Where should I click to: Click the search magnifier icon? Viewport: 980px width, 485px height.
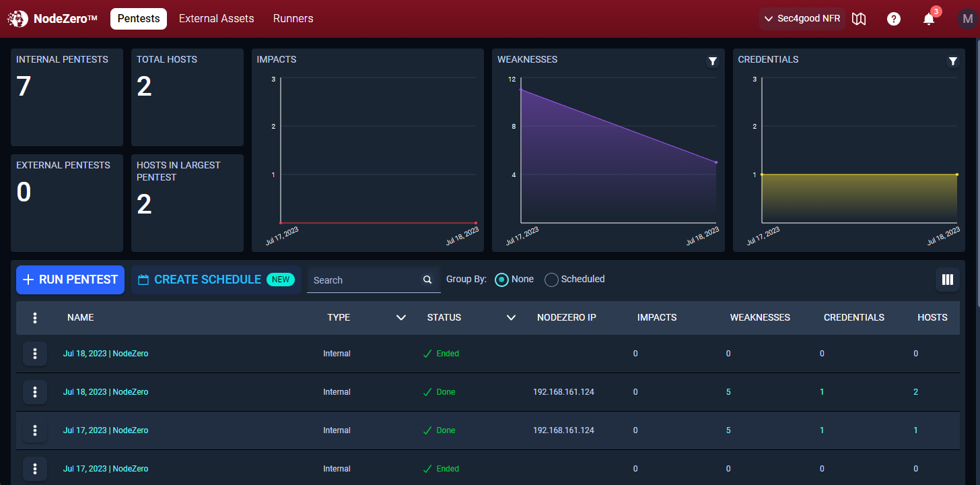point(427,280)
